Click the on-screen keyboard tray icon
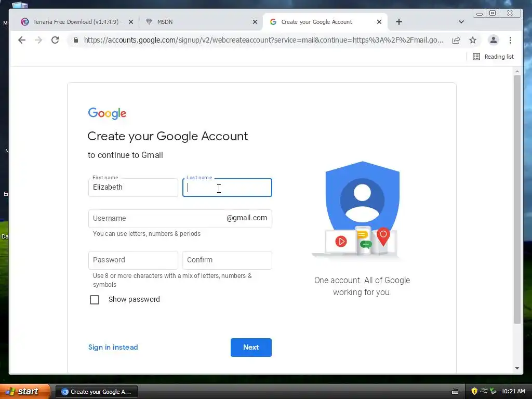Image resolution: width=532 pixels, height=399 pixels. (x=455, y=392)
